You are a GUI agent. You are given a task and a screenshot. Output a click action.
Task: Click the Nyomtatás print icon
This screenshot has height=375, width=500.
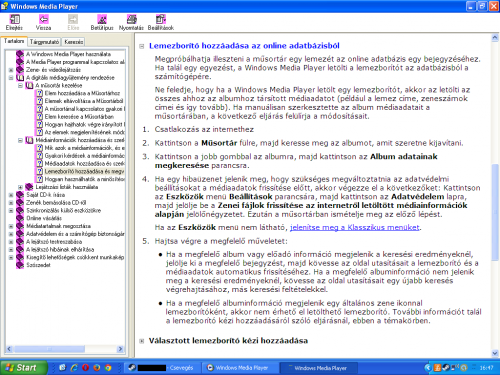click(131, 19)
